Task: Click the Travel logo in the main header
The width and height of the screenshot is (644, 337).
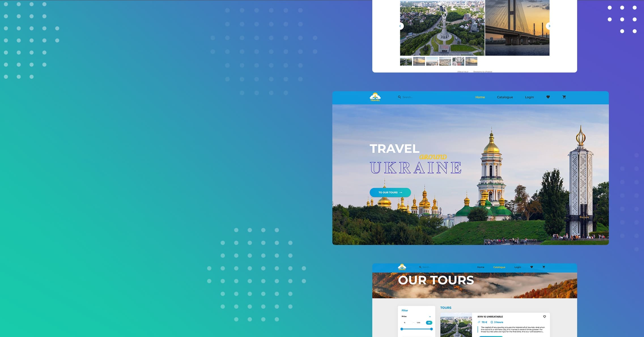Action: (x=375, y=97)
